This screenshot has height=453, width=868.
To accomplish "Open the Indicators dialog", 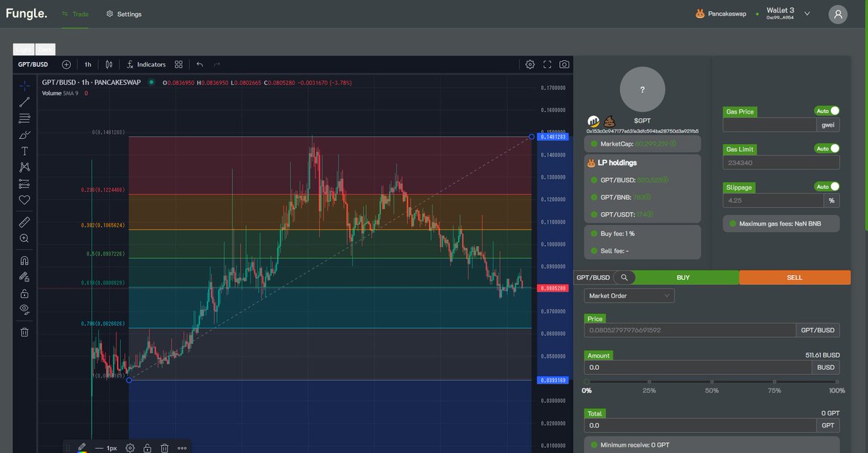I will pos(146,64).
